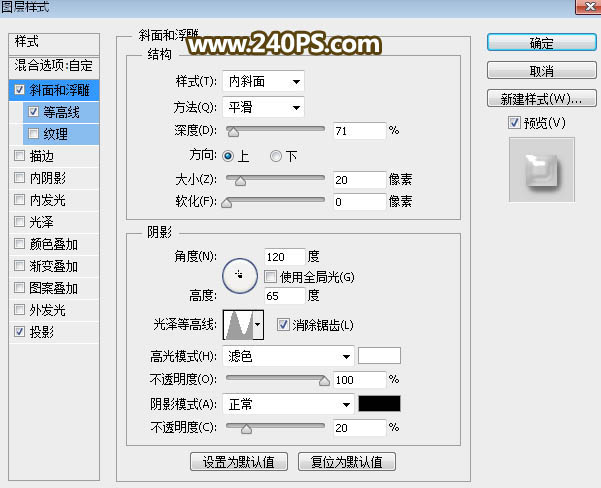This screenshot has width=601, height=488.
Task: Toggle 使用全局光 checkbox
Action: coord(270,276)
